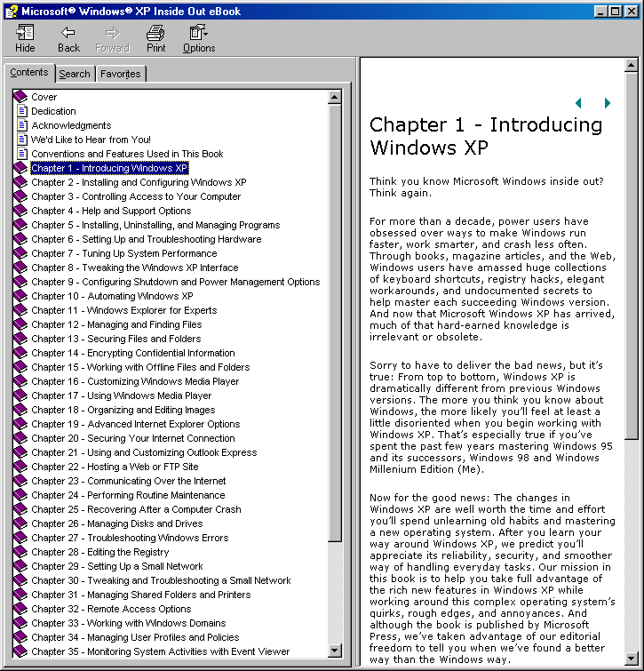This screenshot has width=644, height=671.
Task: Click the reading pane scrollbar thumb
Action: coord(632,256)
